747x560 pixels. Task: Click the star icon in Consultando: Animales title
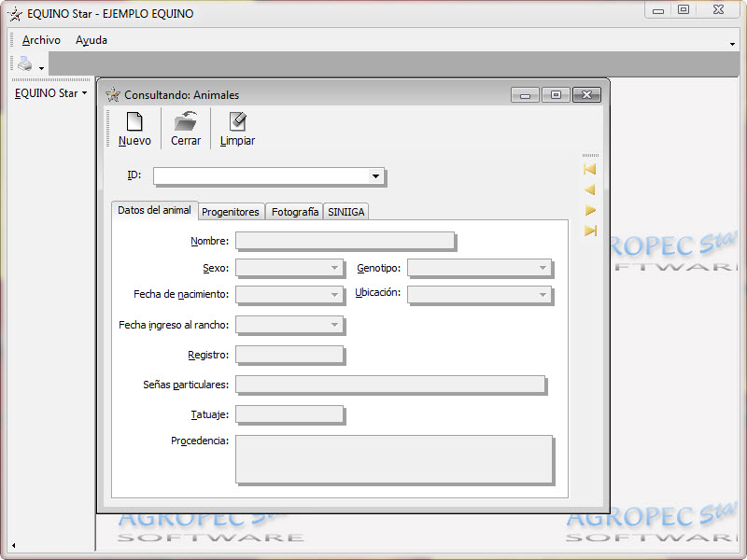[x=113, y=94]
